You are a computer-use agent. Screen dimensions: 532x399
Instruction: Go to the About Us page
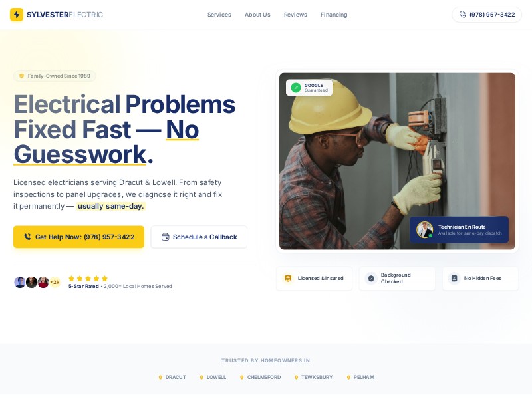point(257,15)
